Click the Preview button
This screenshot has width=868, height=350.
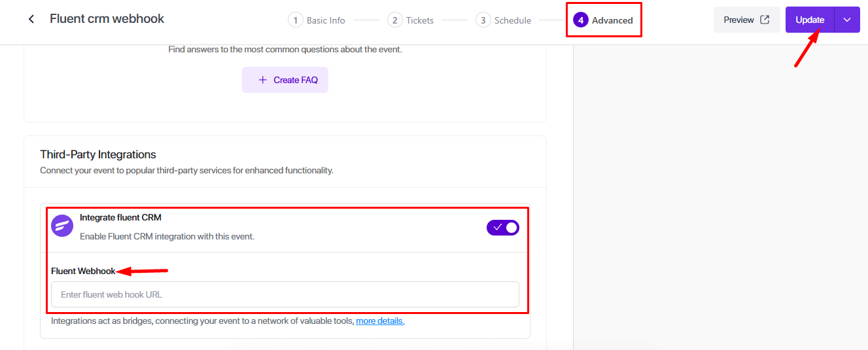(x=747, y=20)
